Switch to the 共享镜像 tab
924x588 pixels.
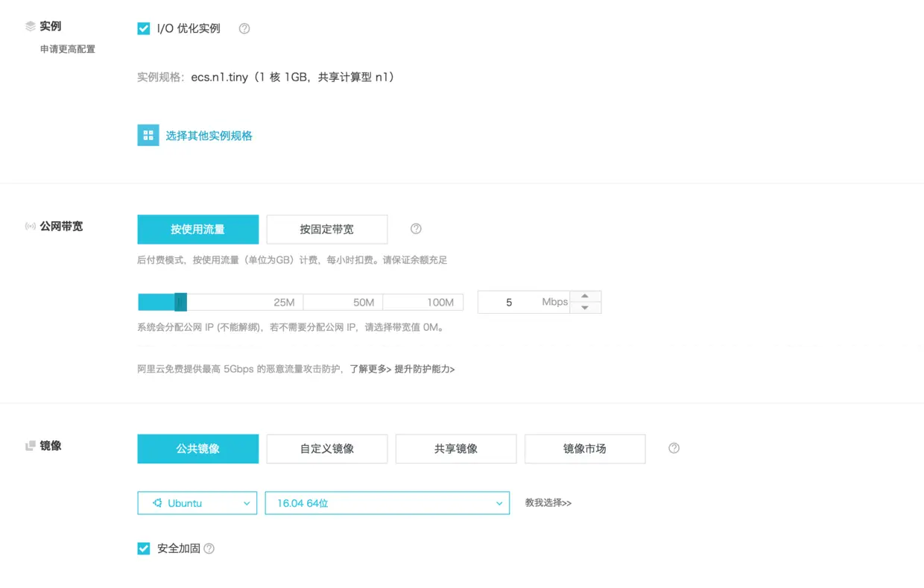click(x=455, y=448)
